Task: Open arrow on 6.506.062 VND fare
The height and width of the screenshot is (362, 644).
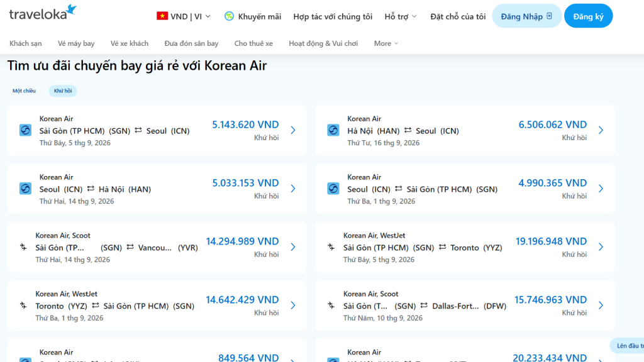Action: click(x=601, y=130)
